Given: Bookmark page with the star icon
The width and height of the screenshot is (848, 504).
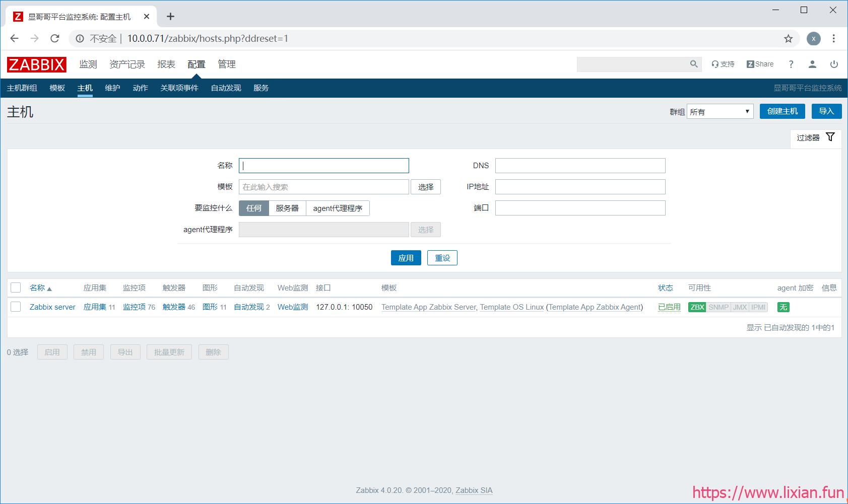Looking at the screenshot, I should pyautogui.click(x=789, y=39).
